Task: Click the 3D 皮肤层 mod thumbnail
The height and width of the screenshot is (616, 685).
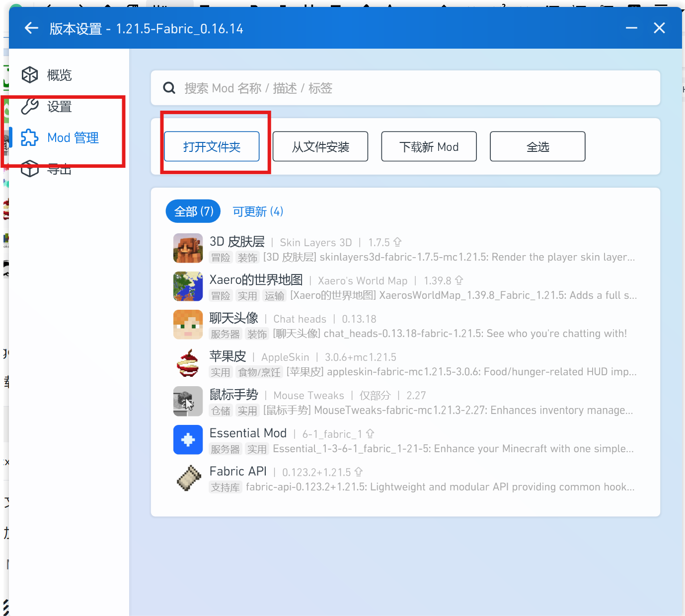Action: (188, 248)
